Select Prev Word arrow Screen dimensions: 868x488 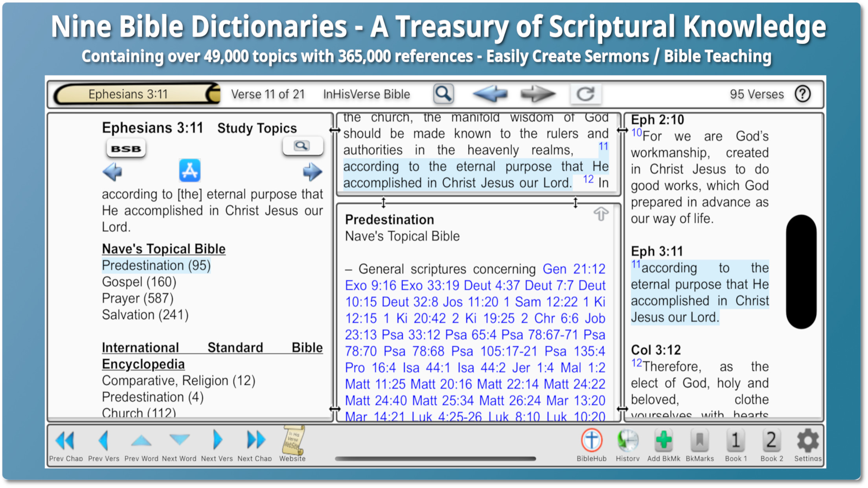[141, 445]
